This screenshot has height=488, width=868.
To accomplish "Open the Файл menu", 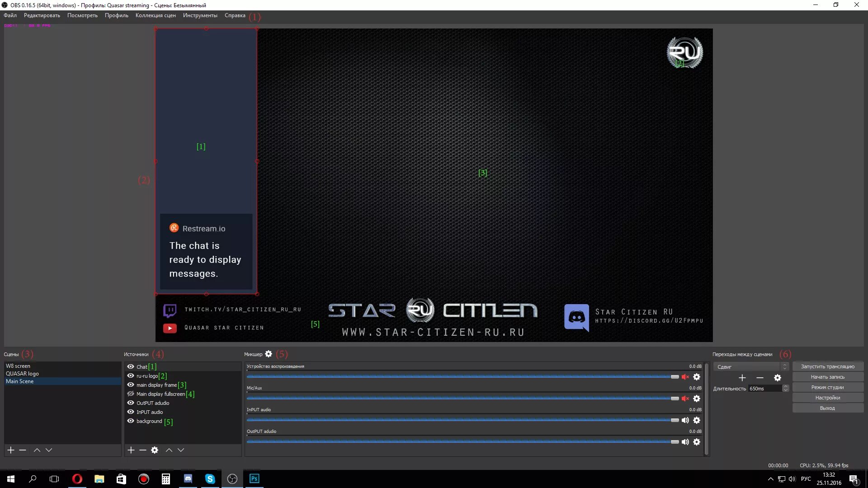I will (10, 15).
